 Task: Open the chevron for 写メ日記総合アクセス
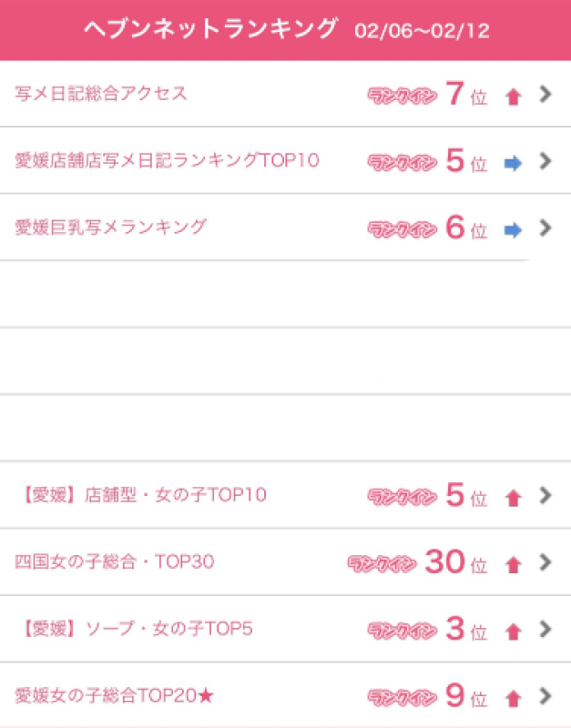click(546, 94)
